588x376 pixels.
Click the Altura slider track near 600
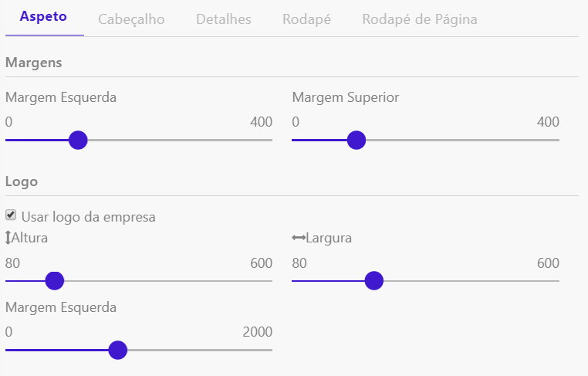(x=265, y=280)
